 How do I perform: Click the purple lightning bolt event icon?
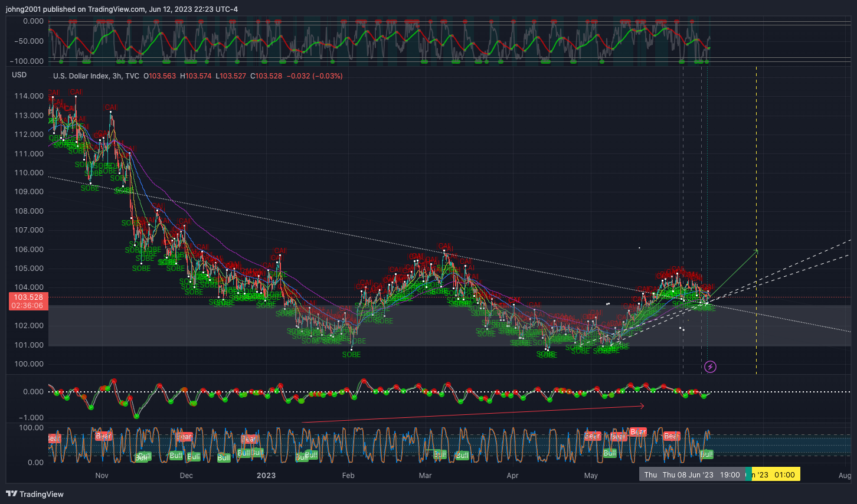point(711,367)
